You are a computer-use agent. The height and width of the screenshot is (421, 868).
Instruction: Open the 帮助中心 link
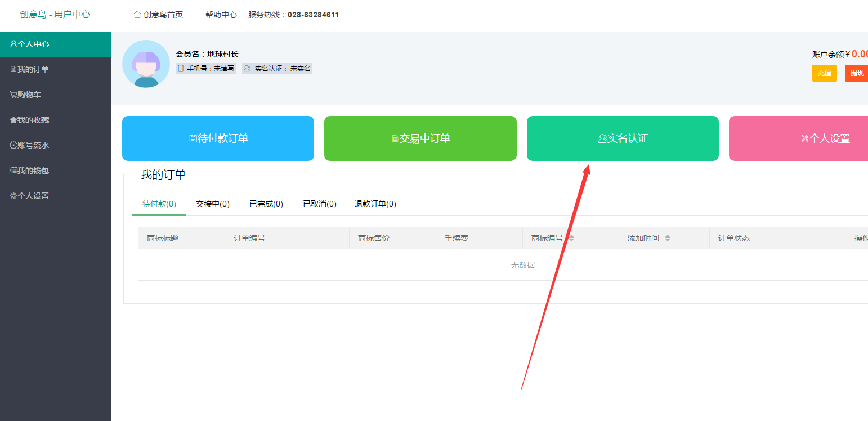click(221, 15)
